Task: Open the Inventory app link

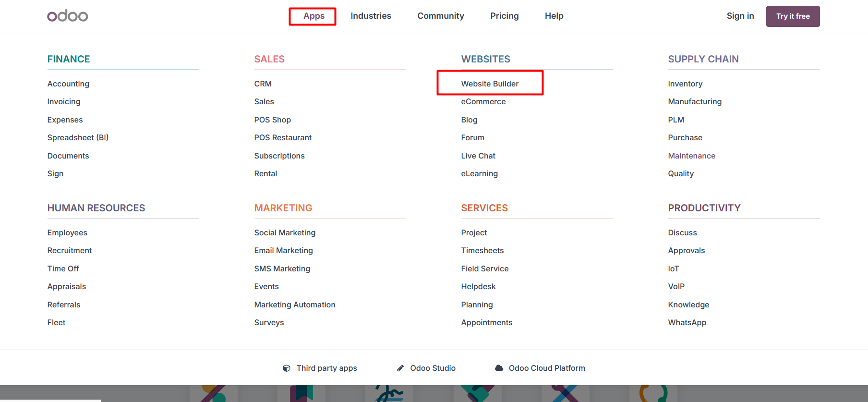Action: 685,84
